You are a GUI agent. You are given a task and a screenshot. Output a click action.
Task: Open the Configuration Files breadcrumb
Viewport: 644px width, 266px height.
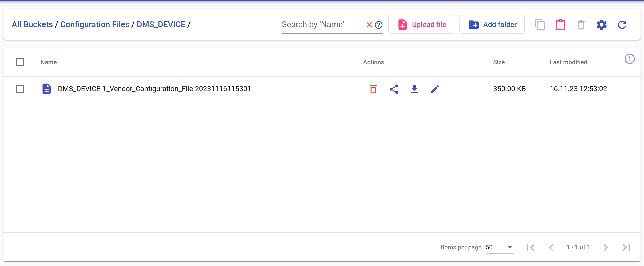95,24
